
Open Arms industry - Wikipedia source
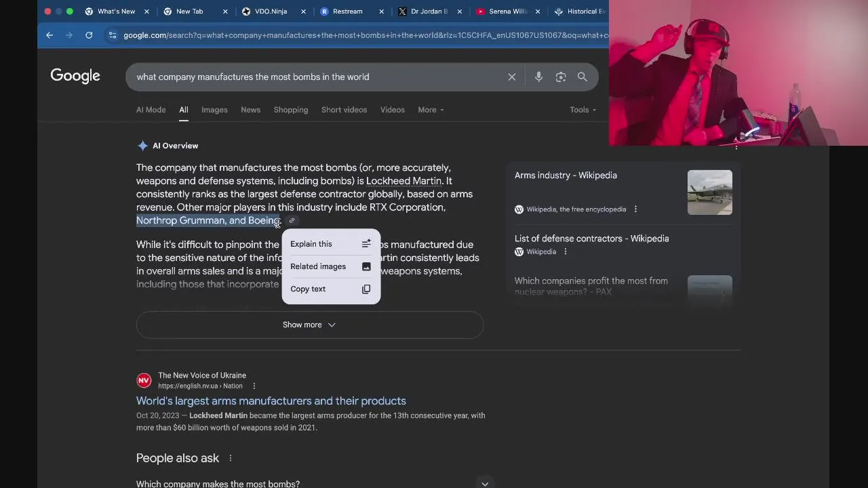coord(566,176)
